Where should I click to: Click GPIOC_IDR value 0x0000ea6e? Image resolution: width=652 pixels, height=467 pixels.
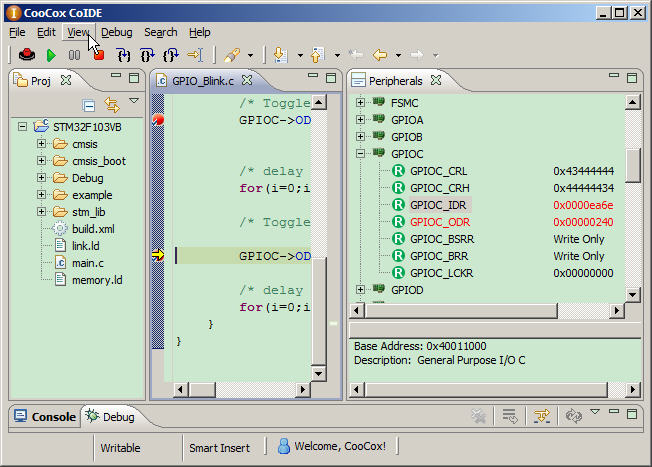[x=583, y=205]
